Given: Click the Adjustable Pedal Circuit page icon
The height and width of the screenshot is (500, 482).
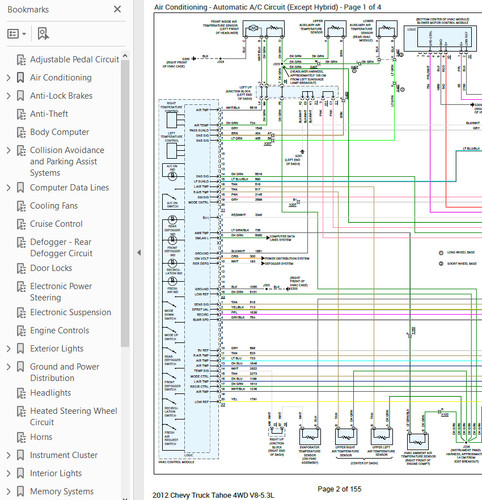Looking at the screenshot, I should tap(21, 60).
